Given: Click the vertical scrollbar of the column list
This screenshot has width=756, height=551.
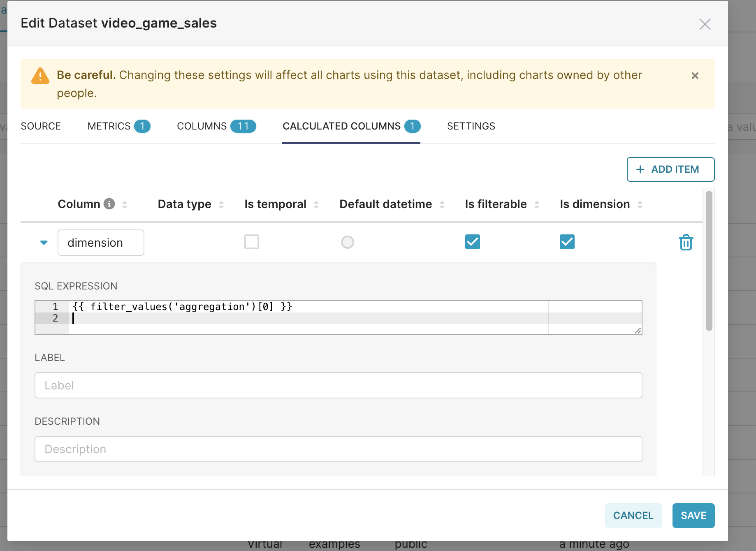Looking at the screenshot, I should 709,261.
